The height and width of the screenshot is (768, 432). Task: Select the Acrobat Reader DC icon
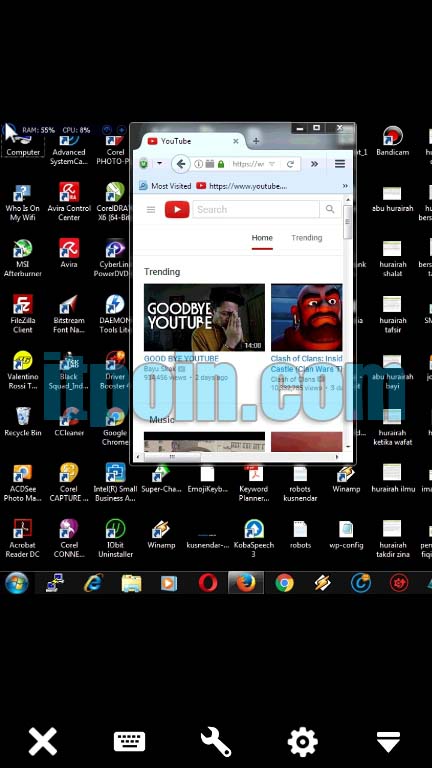coord(23,538)
